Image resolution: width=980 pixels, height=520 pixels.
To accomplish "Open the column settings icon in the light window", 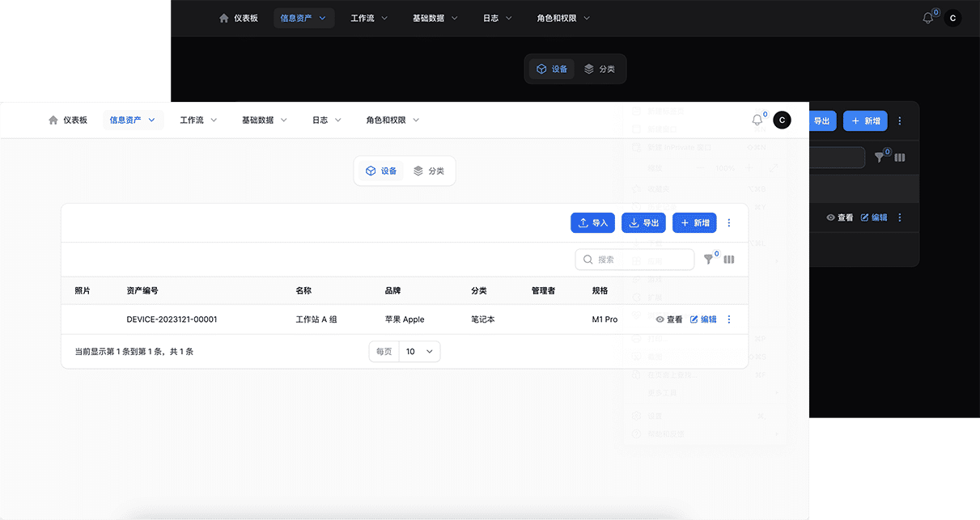I will pyautogui.click(x=729, y=260).
